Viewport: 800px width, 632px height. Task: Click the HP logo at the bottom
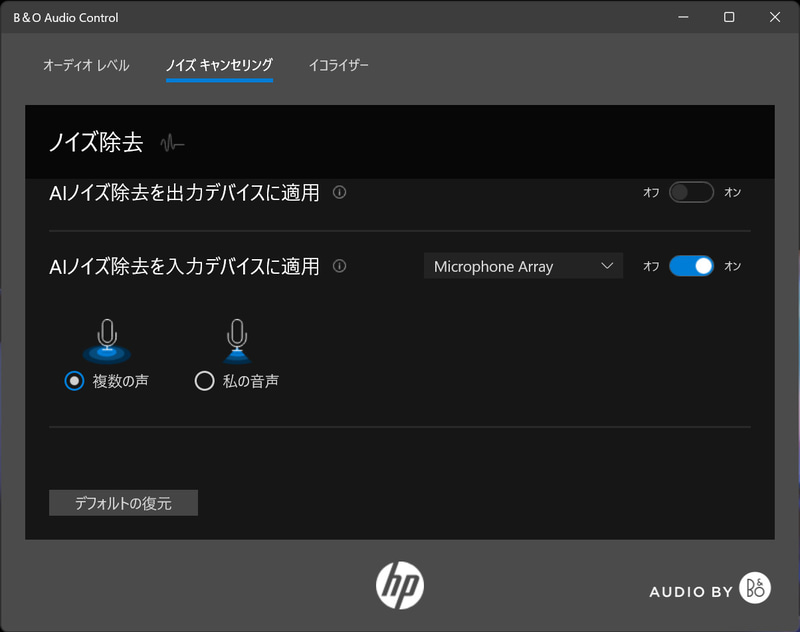coord(398,585)
